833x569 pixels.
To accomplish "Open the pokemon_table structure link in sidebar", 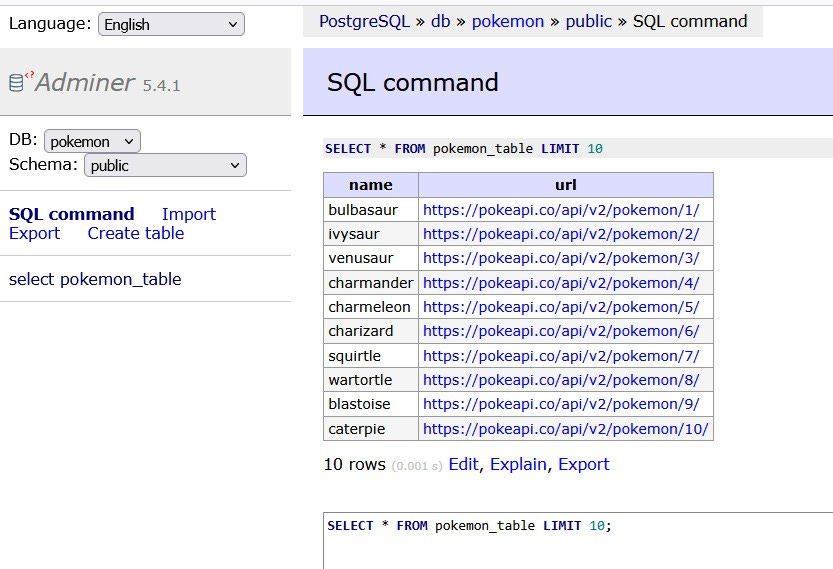I will pyautogui.click(x=121, y=279).
